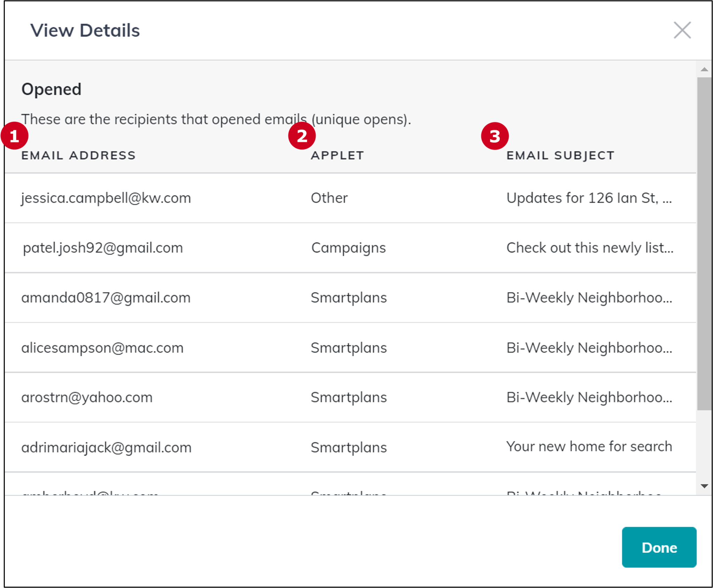Click Bi-Weekly Neighborhood subject for alicesampson
This screenshot has height=588, width=713.
(x=589, y=348)
